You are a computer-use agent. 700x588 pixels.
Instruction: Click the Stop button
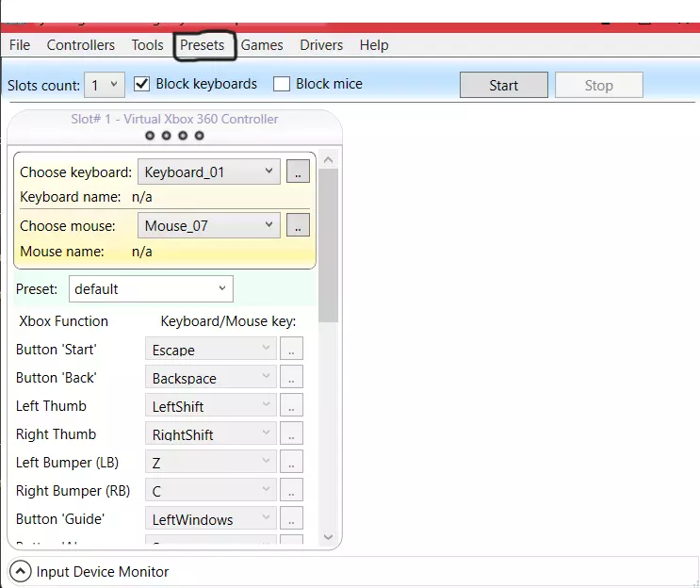pyautogui.click(x=598, y=85)
